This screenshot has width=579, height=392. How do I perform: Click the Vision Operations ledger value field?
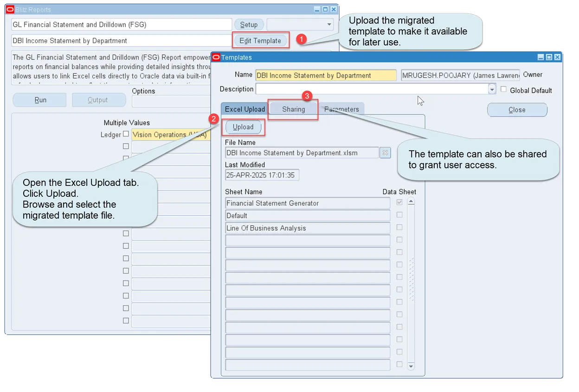[171, 135]
